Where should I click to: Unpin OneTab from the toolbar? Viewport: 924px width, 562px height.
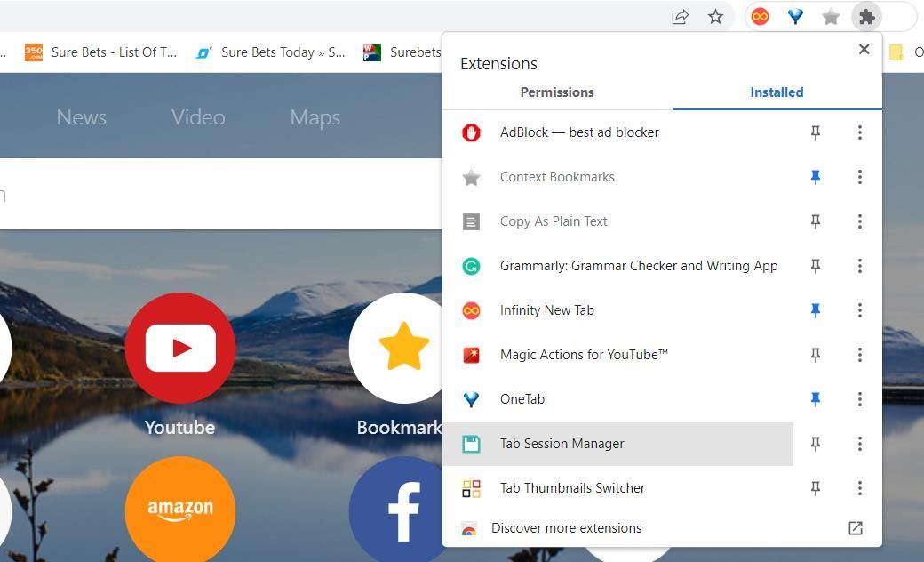pyautogui.click(x=815, y=398)
